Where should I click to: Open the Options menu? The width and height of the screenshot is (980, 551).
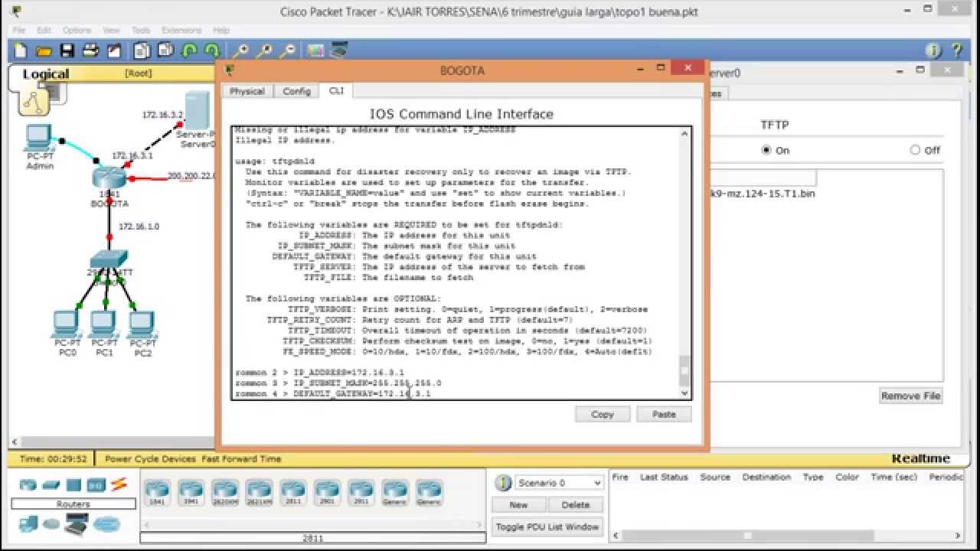(77, 30)
